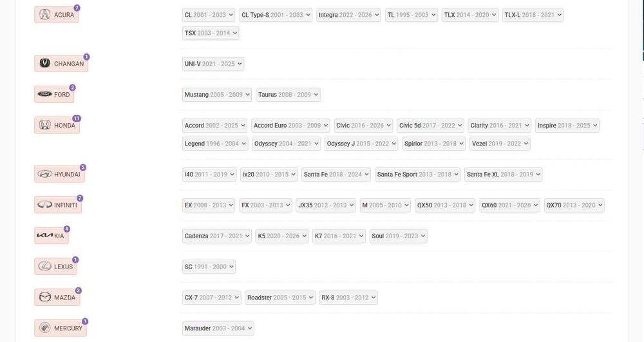The image size is (644, 342).
Task: Click the ACURA brand name label
Action: [x=64, y=15]
